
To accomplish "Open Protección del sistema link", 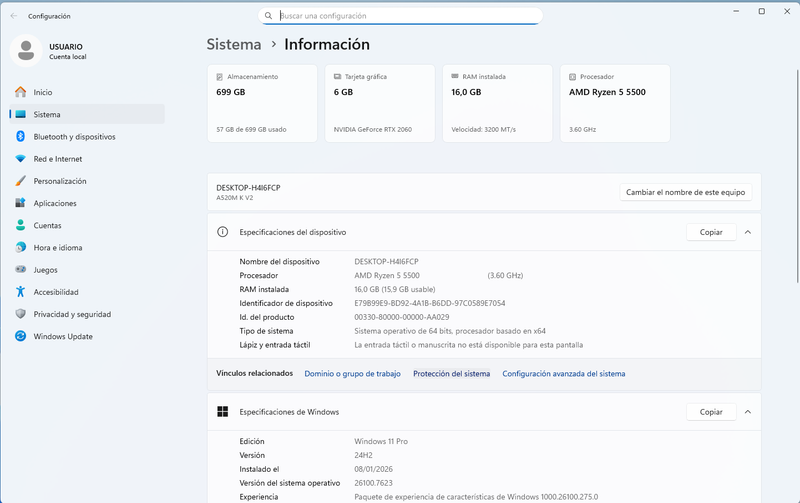I will click(x=452, y=373).
